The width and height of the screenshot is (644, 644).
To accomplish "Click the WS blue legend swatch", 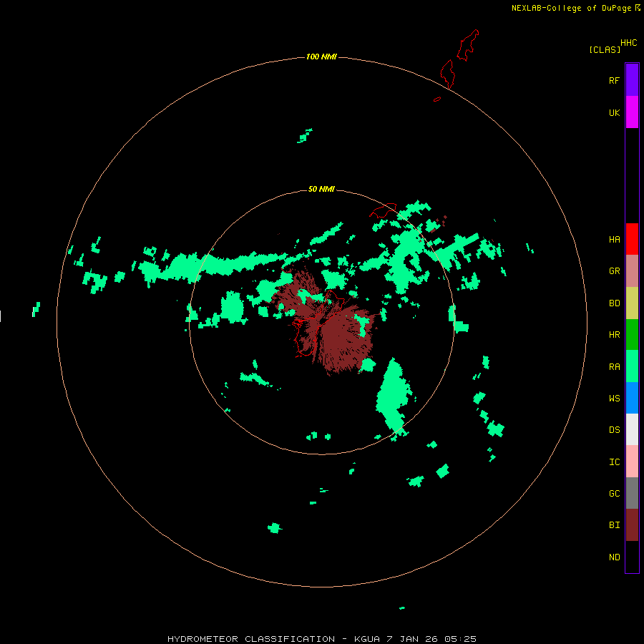I will pyautogui.click(x=632, y=398).
